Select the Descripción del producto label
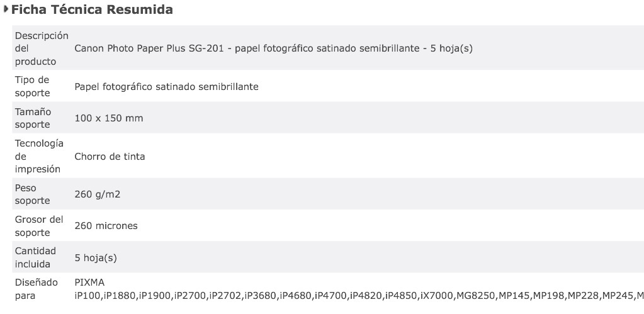 42,48
